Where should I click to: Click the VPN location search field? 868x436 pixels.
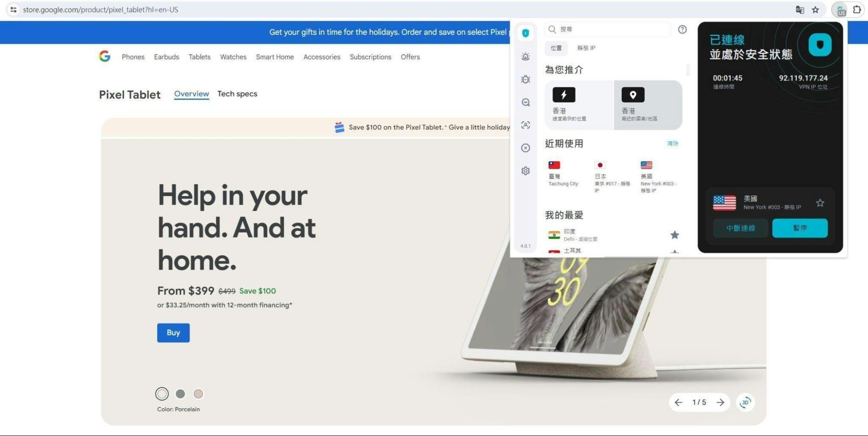pyautogui.click(x=607, y=29)
